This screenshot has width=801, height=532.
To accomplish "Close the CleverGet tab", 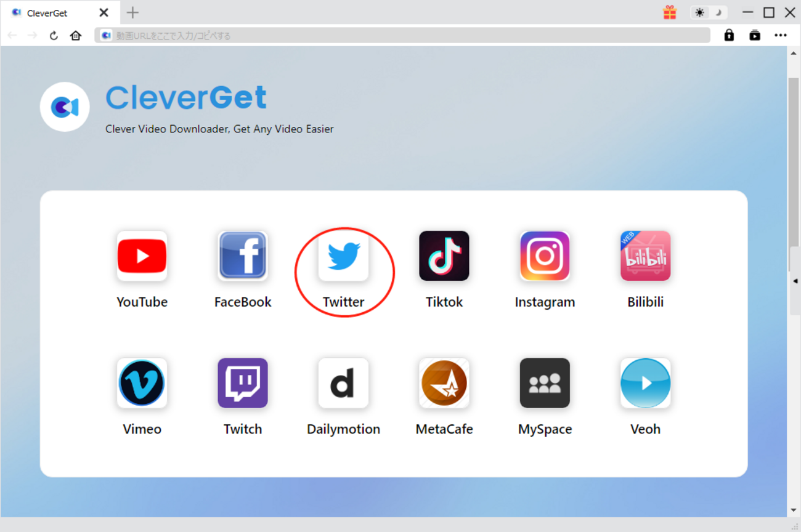I will (104, 12).
